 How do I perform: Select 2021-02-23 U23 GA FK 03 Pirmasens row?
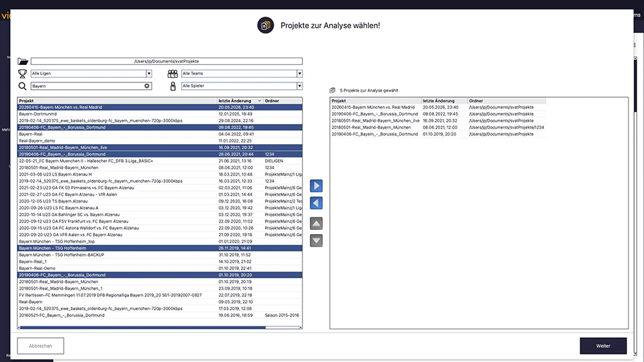pyautogui.click(x=160, y=188)
